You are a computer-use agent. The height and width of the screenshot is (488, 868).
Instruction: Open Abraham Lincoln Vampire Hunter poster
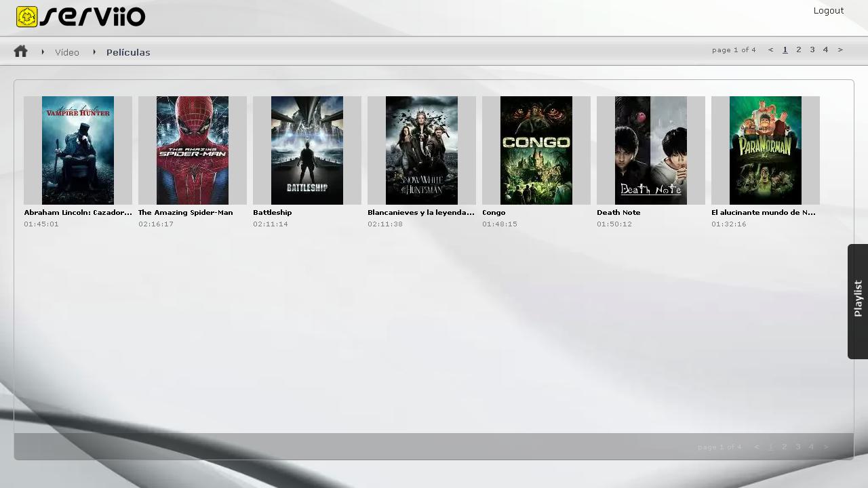point(78,150)
